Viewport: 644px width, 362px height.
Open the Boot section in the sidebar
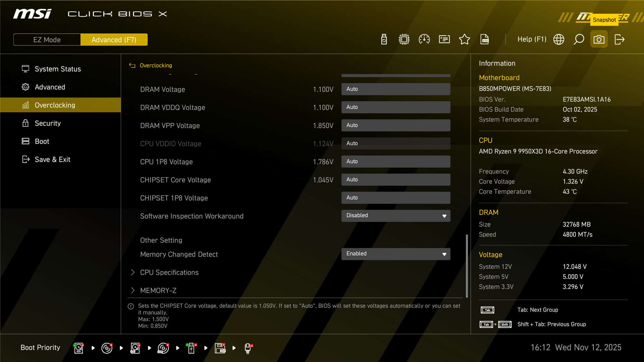click(60, 141)
